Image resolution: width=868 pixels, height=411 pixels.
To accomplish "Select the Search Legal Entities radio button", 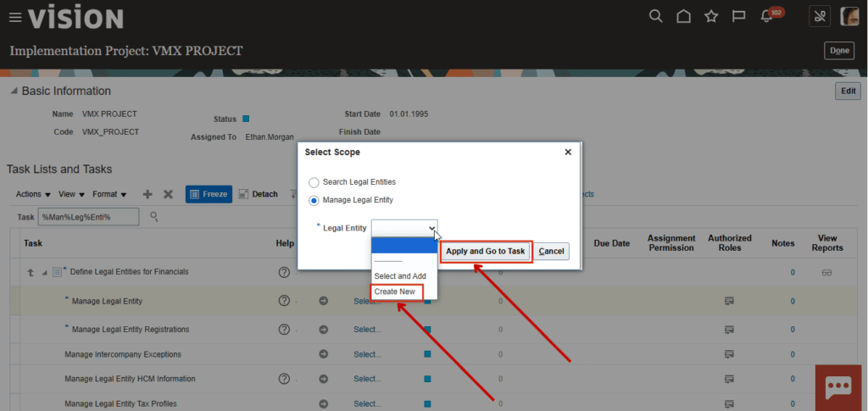I will click(314, 182).
